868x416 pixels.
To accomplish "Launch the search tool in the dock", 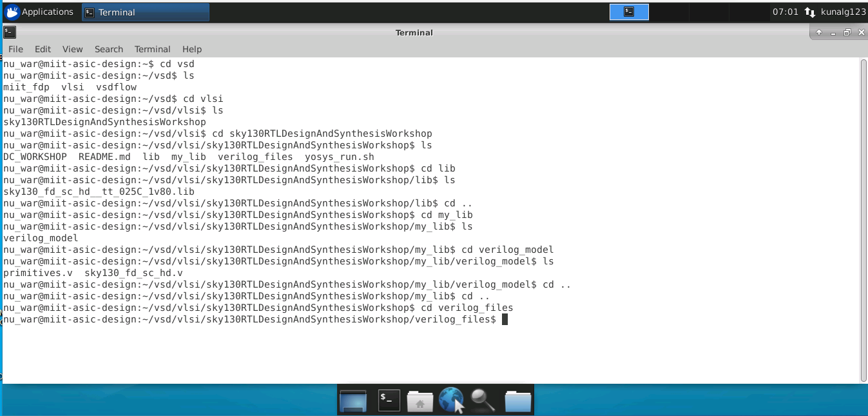I will (x=484, y=400).
